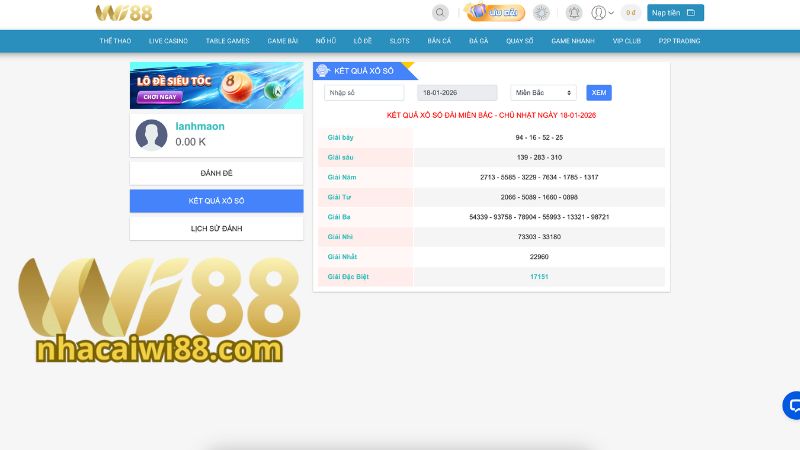Click the Lô Đề Siêu Tốc banner

click(x=216, y=86)
